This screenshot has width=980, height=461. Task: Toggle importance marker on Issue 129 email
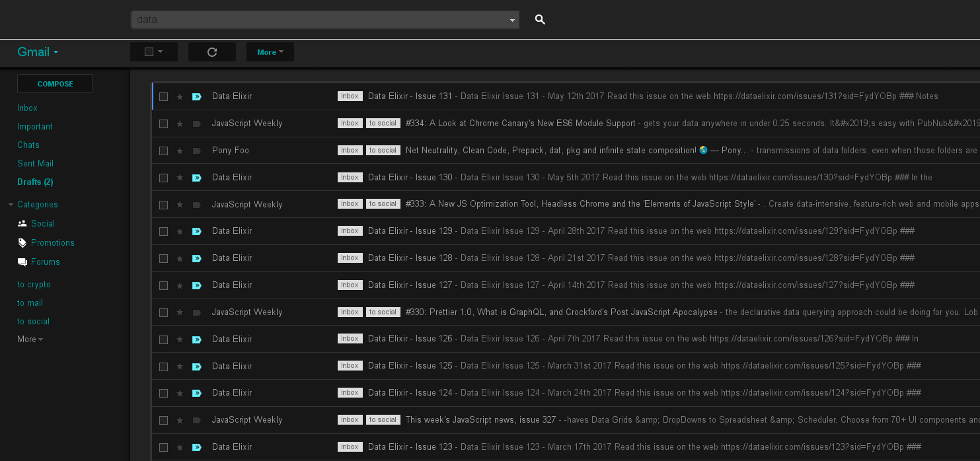pos(196,231)
